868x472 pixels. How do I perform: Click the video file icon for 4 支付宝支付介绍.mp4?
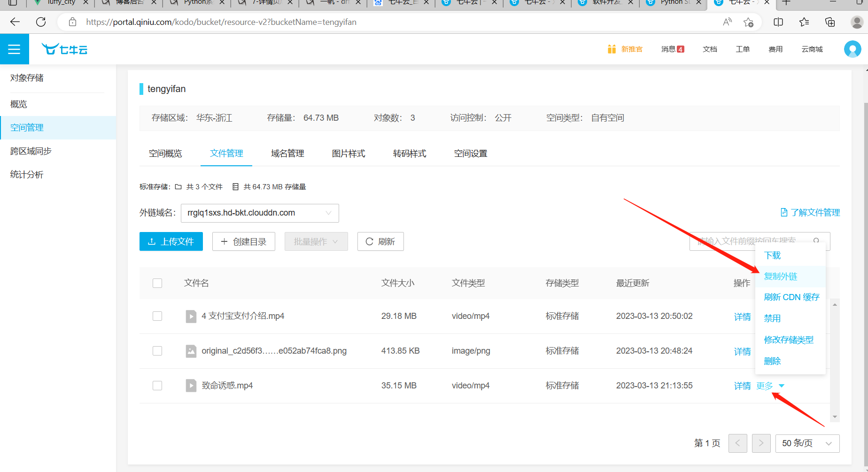[x=191, y=316]
